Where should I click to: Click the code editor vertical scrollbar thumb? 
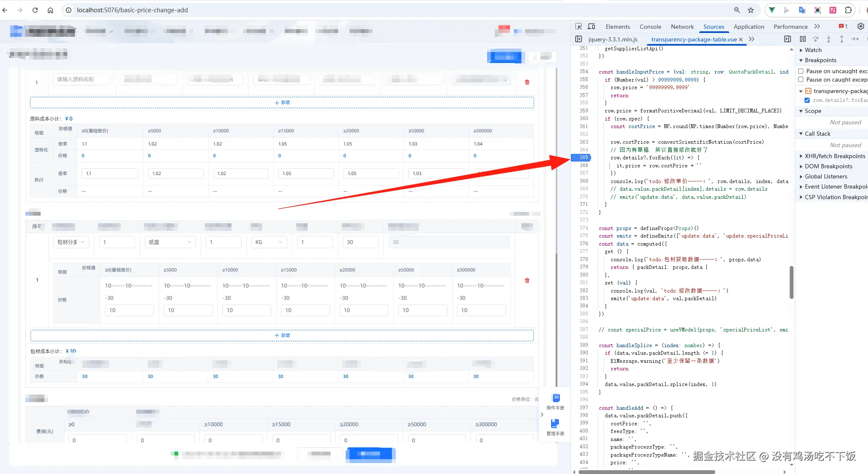click(791, 282)
